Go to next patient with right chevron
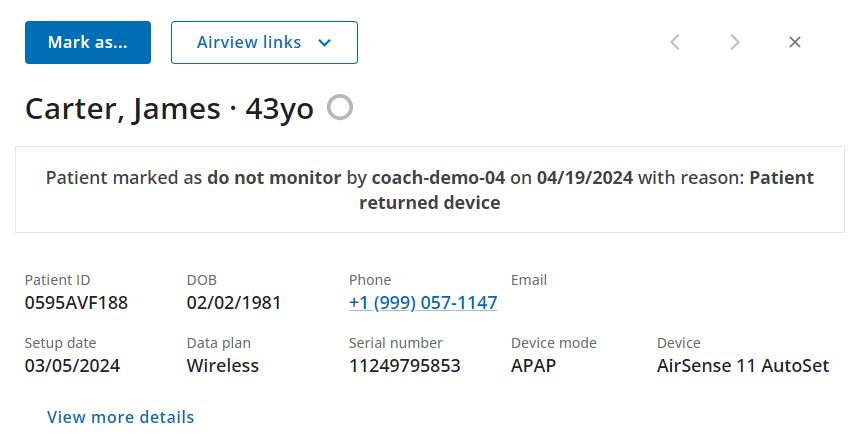865x442 pixels. (x=735, y=42)
